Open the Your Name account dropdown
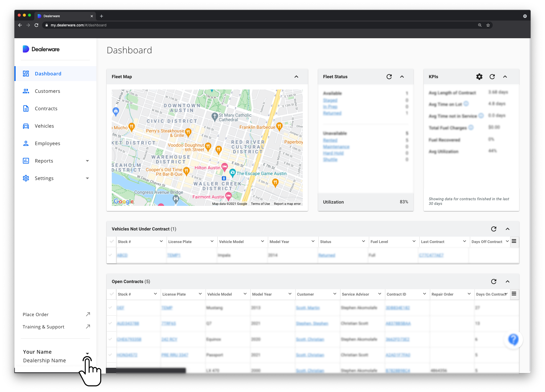This screenshot has width=545, height=392. 87,354
